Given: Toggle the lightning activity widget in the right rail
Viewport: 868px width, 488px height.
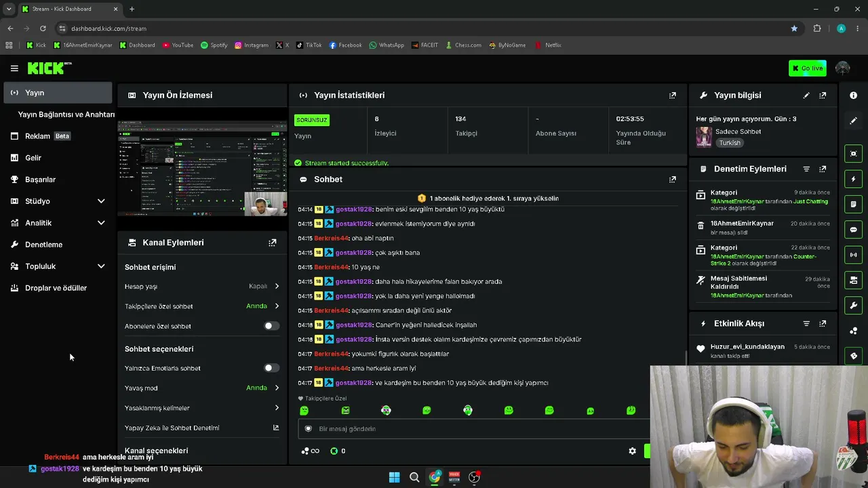Looking at the screenshot, I should point(854,179).
